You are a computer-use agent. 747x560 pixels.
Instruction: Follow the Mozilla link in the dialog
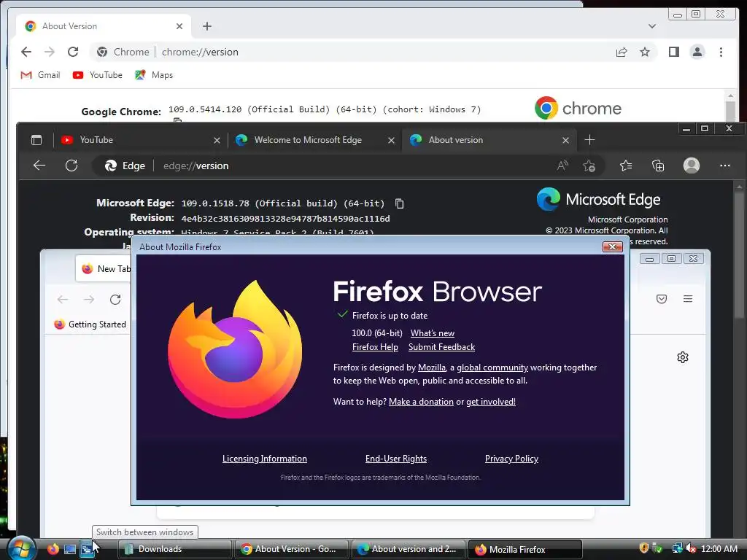point(432,367)
